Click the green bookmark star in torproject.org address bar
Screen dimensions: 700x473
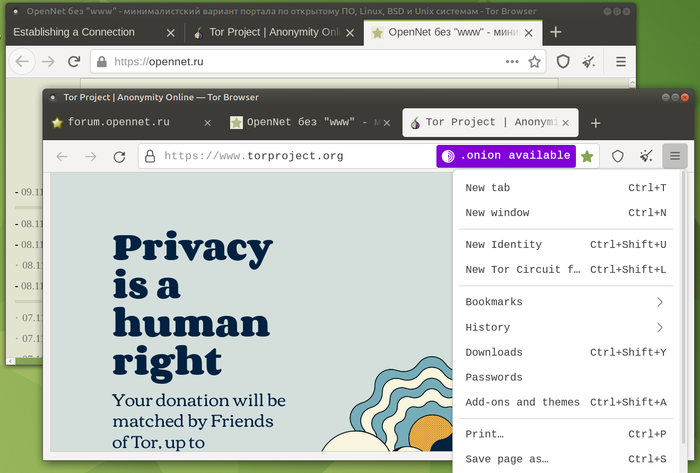(587, 156)
